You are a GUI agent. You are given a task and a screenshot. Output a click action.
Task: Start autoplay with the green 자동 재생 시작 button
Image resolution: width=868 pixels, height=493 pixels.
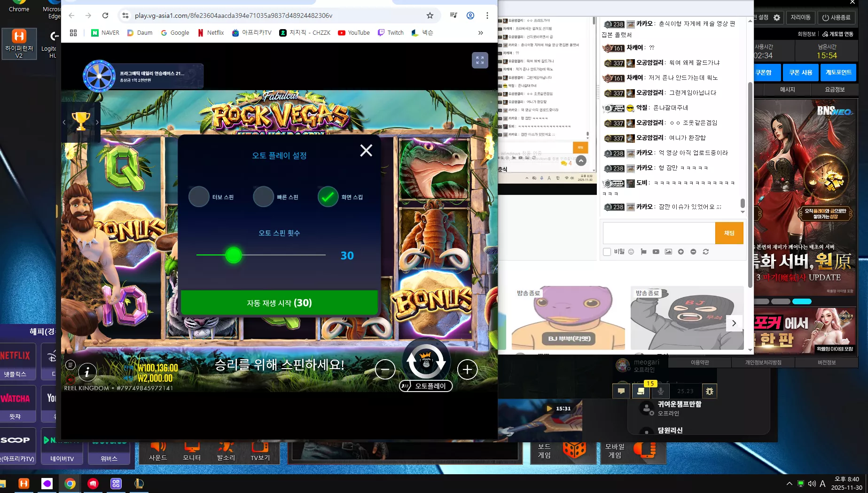[279, 303]
